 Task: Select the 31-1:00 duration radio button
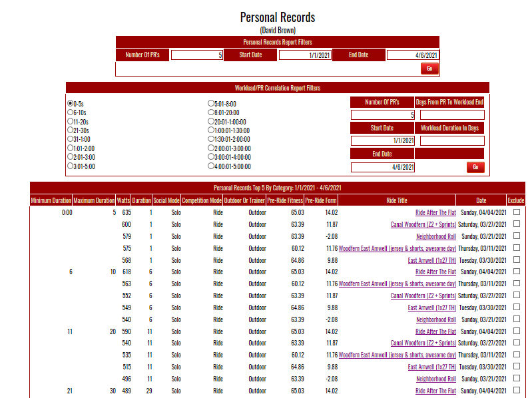click(70, 138)
